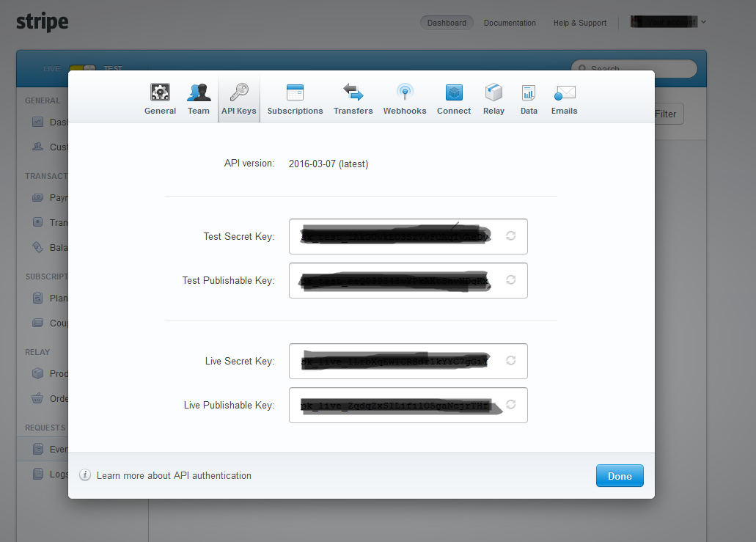Click the Live Publishable Key field
This screenshot has width=756, height=542.
coord(408,405)
